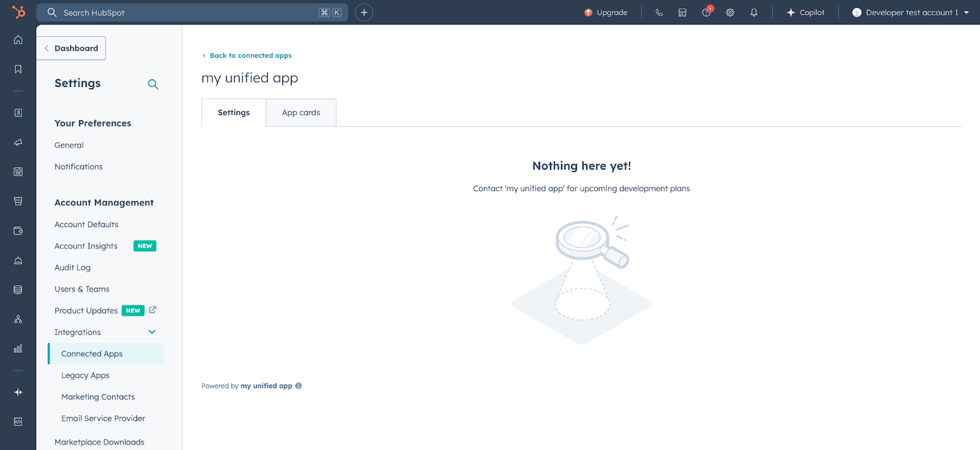The width and height of the screenshot is (980, 450).
Task: Click the HubSpot sprocket logo
Action: [18, 12]
